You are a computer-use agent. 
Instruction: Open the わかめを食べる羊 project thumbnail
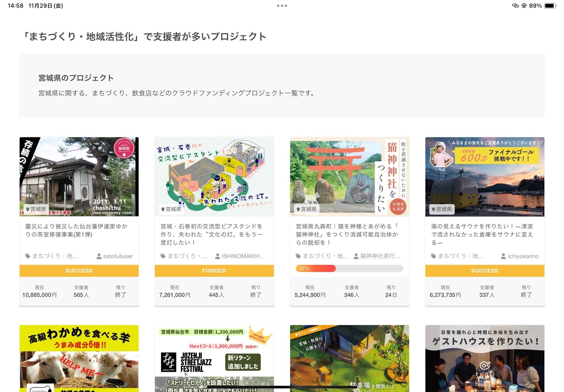point(79,358)
